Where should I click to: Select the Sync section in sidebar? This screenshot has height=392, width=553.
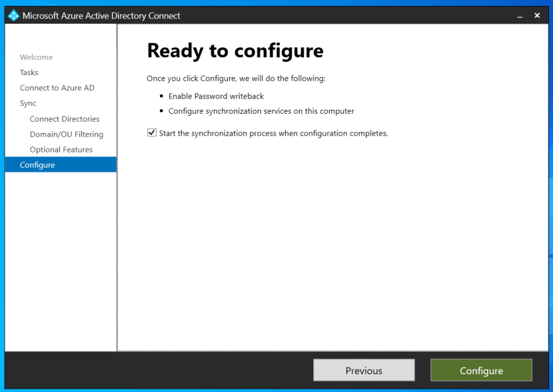28,103
